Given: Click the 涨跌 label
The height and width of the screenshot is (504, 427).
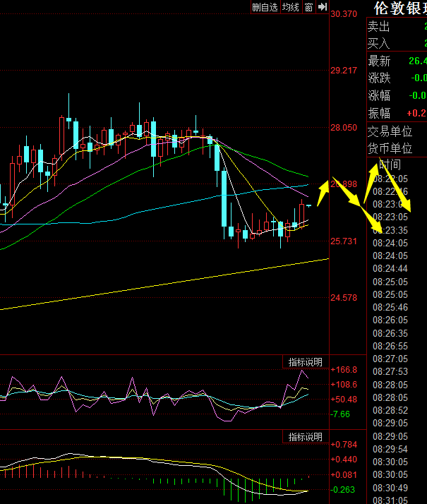Looking at the screenshot, I should coord(379,78).
